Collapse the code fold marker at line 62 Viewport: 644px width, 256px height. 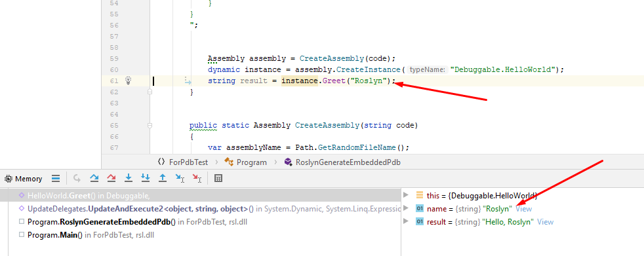point(150,92)
